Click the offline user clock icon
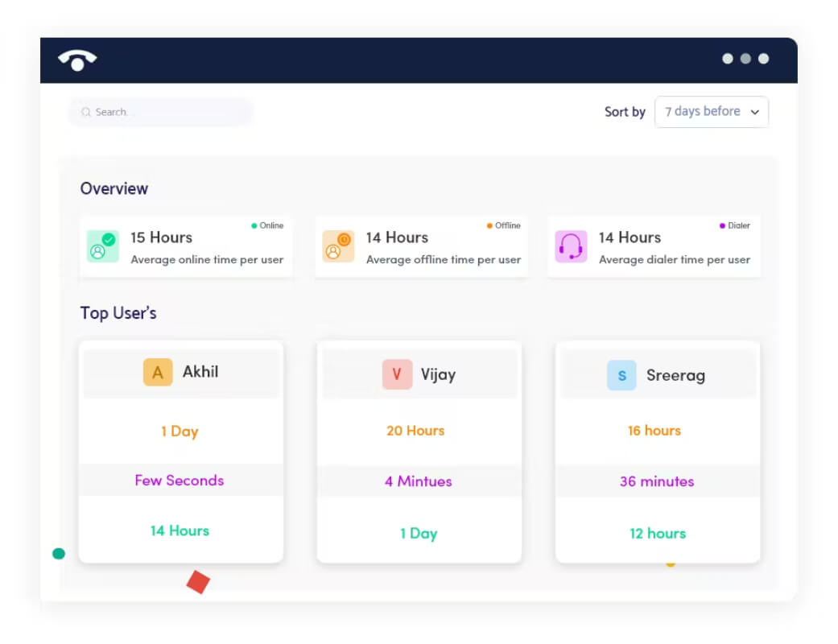Screen dimensions: 838x644 pyautogui.click(x=338, y=246)
